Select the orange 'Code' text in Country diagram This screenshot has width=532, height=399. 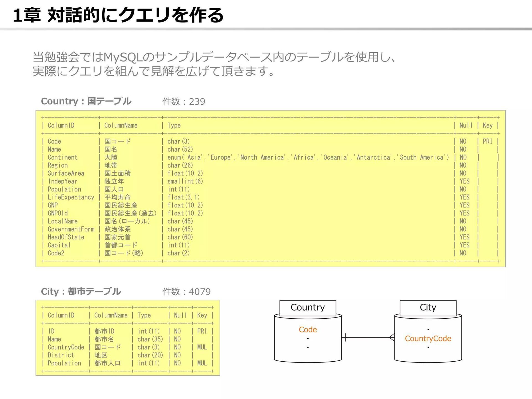tap(308, 329)
